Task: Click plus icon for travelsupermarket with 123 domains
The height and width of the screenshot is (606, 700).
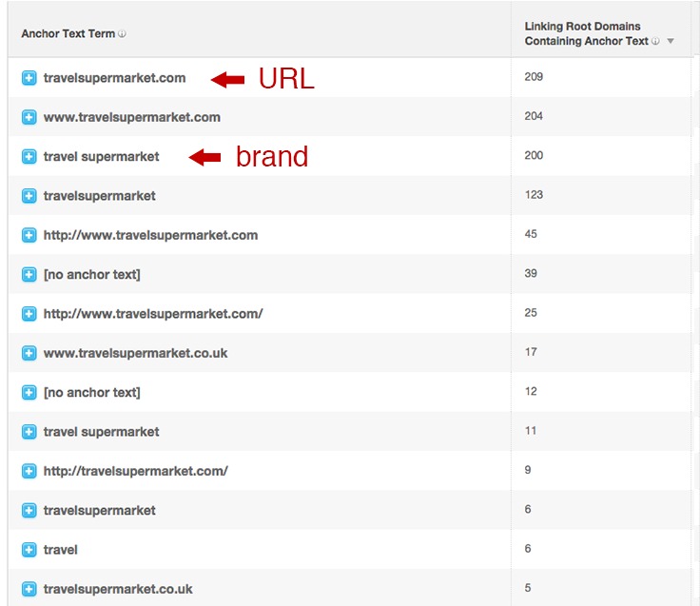Action: pyautogui.click(x=29, y=196)
